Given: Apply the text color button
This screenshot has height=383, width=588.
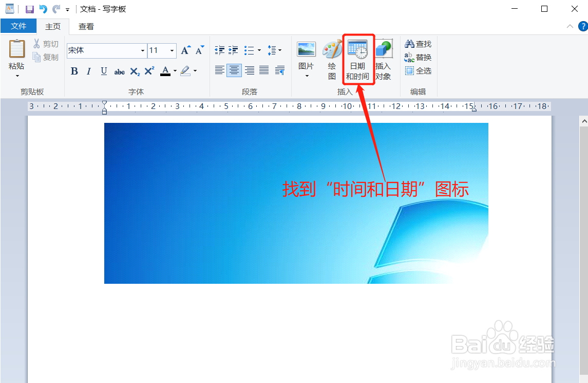Looking at the screenshot, I should tap(165, 71).
